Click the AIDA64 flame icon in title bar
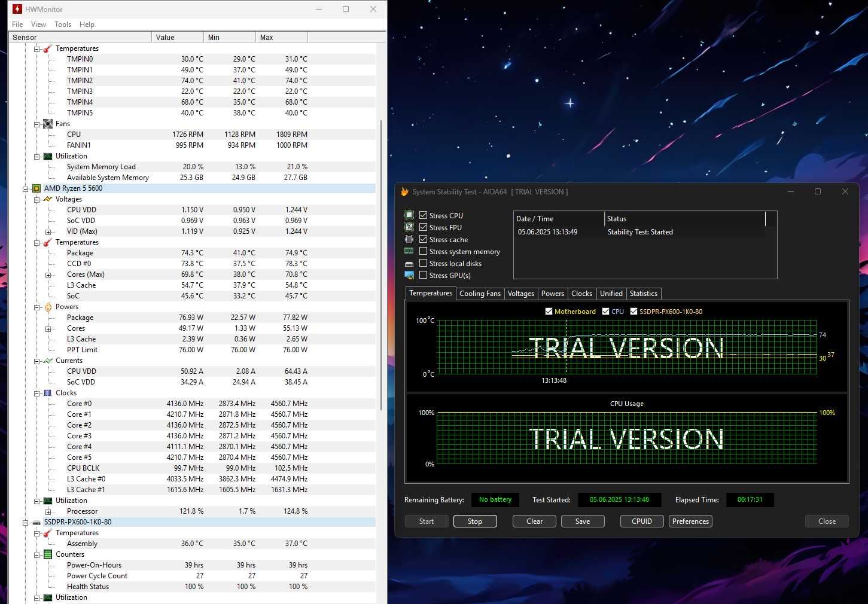The height and width of the screenshot is (604, 868). point(404,191)
